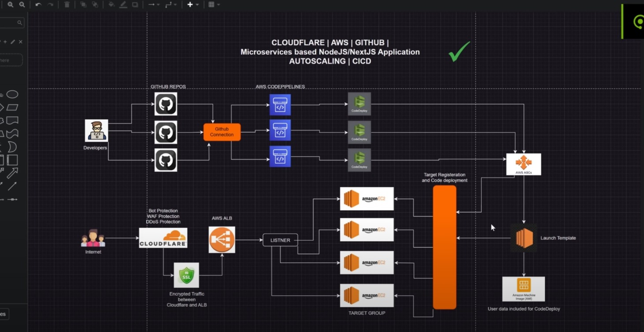Add to scratchpad with the plus icon

click(x=5, y=42)
